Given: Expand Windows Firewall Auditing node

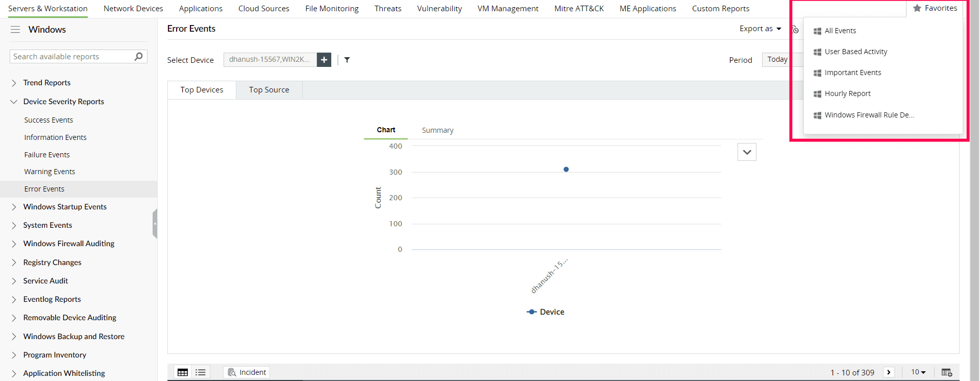Looking at the screenshot, I should click(14, 244).
